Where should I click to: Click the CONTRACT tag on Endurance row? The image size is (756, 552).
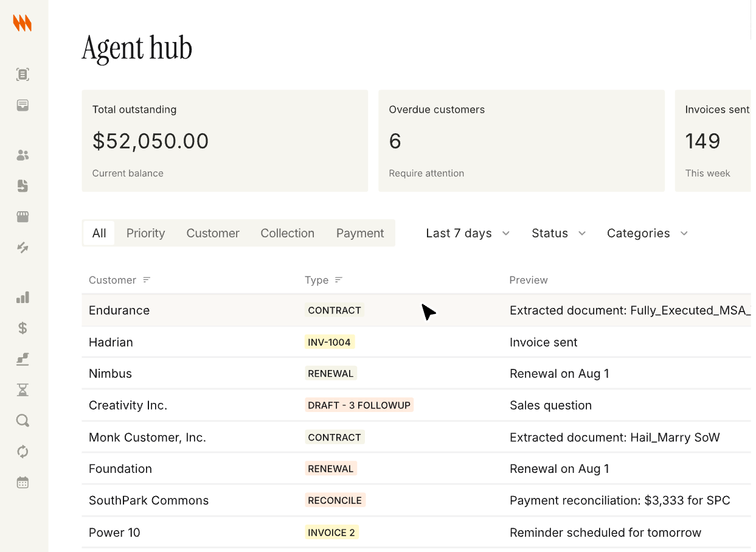click(335, 310)
